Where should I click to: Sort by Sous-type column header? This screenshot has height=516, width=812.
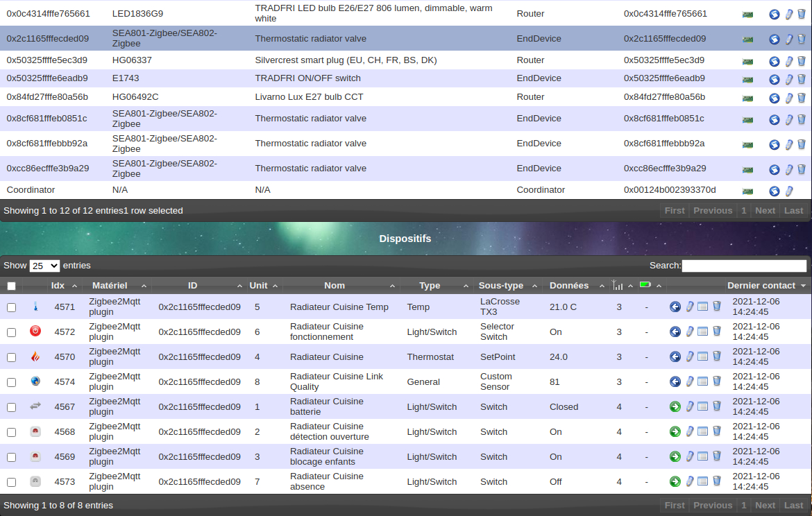tap(500, 286)
